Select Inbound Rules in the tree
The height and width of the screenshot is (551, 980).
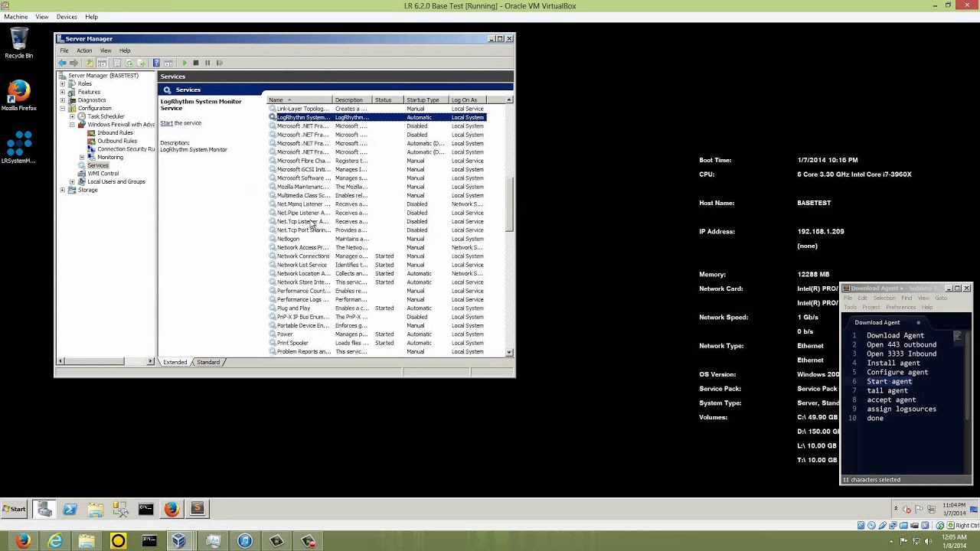tap(115, 132)
